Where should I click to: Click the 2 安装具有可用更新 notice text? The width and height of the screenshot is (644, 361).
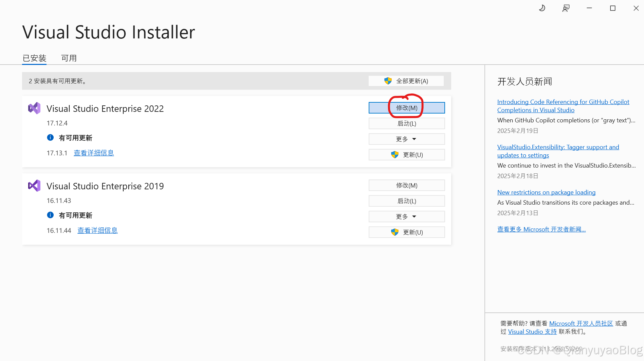tap(57, 81)
